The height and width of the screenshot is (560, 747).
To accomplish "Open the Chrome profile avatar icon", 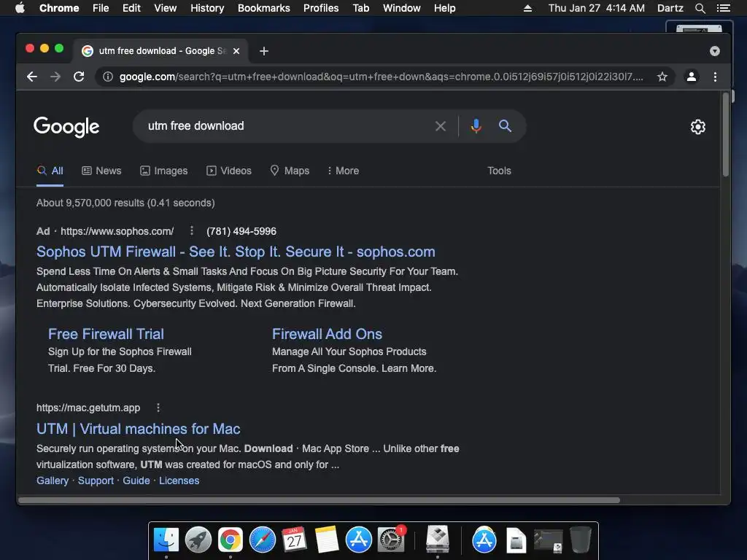I will click(692, 77).
